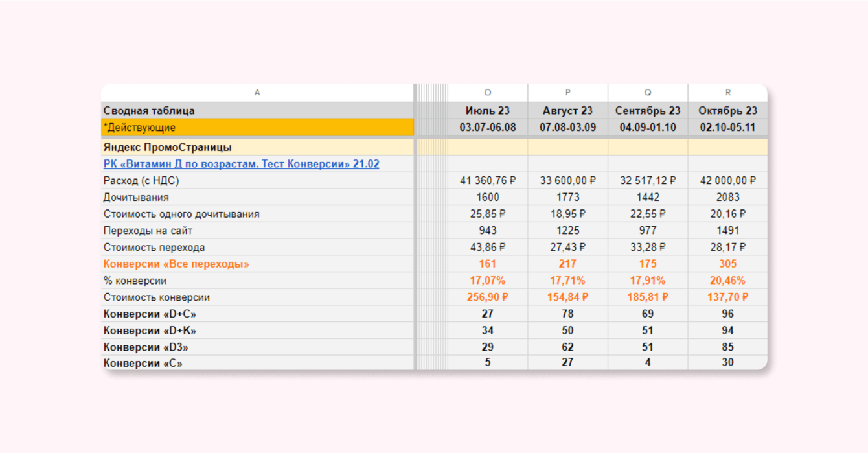Click column R header

tap(727, 93)
